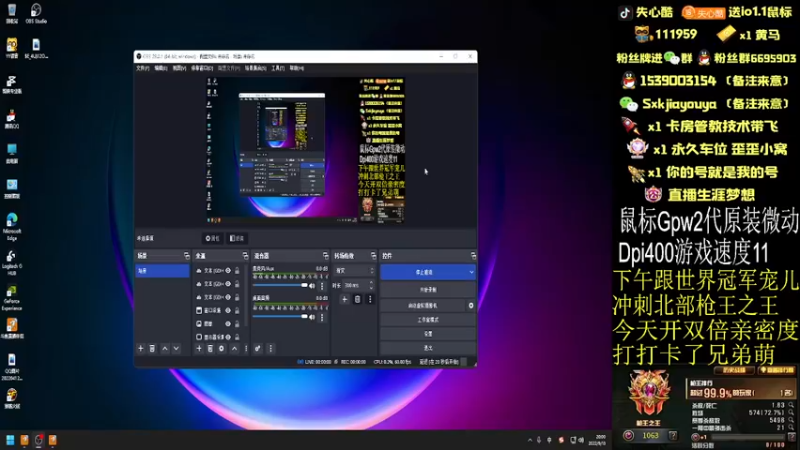Open virtual camera settings gear
This screenshot has width=800, height=450.
[470, 305]
